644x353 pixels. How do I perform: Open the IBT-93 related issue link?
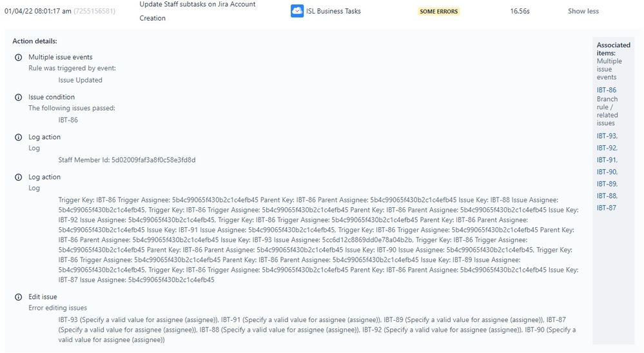click(x=607, y=136)
